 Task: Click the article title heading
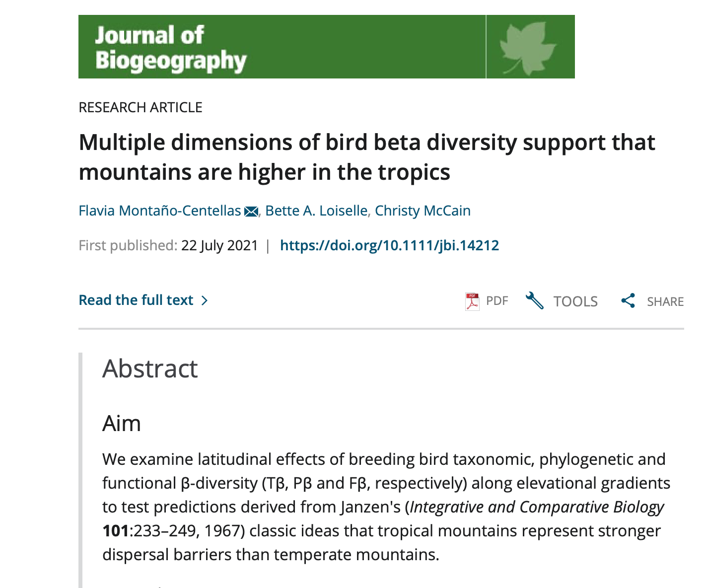(x=367, y=157)
